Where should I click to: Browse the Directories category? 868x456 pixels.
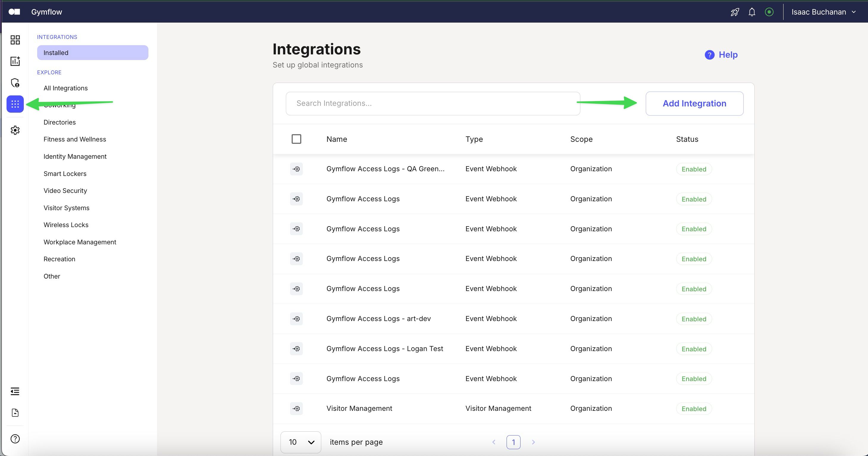click(x=59, y=122)
